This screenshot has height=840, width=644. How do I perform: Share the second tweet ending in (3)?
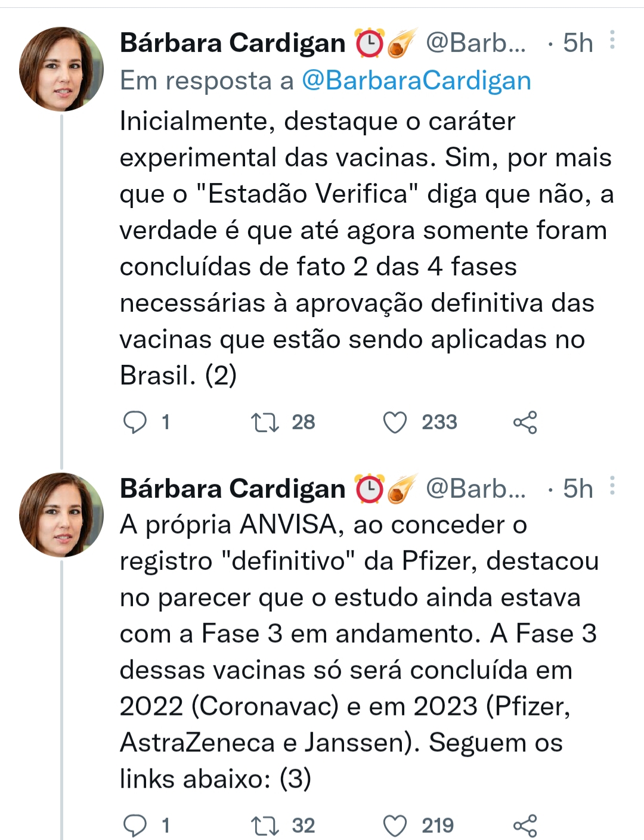pos(525,826)
